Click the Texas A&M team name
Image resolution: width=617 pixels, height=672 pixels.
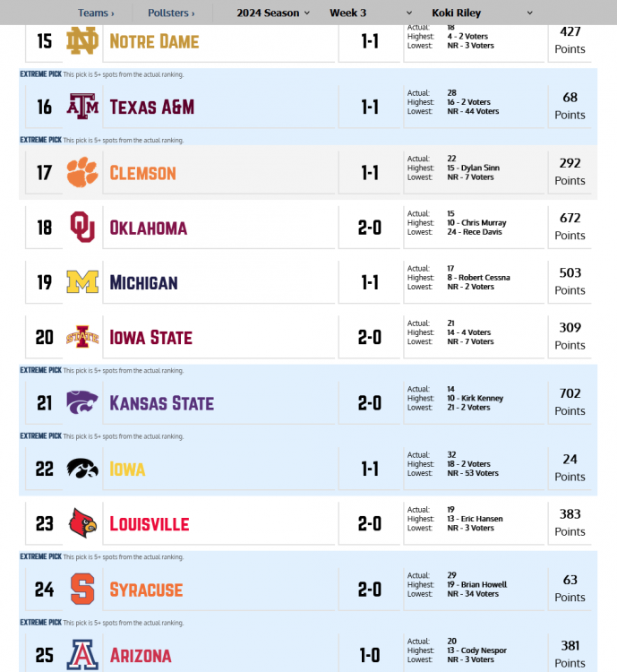pyautogui.click(x=151, y=108)
